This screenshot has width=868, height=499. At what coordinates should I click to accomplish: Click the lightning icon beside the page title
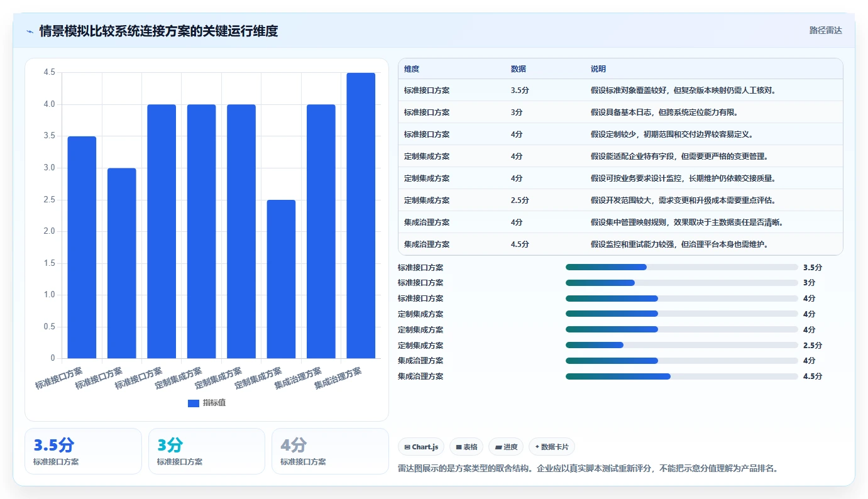[x=30, y=31]
